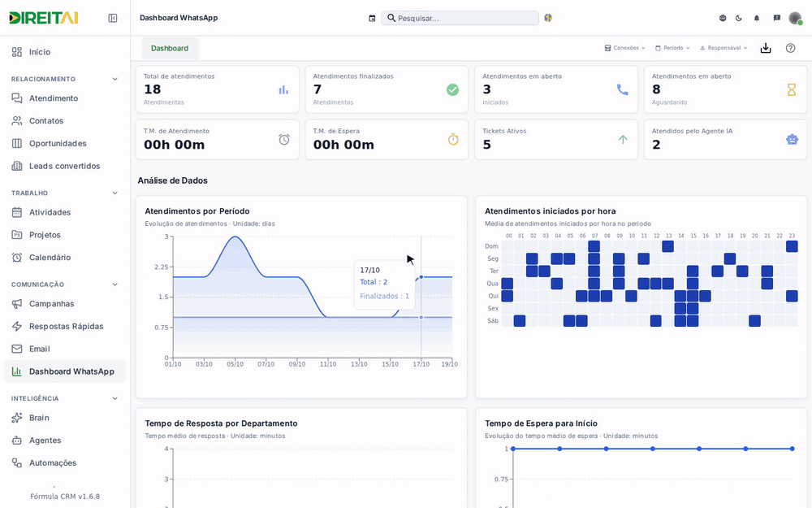Click the robot icon in Agente IA card

click(792, 140)
